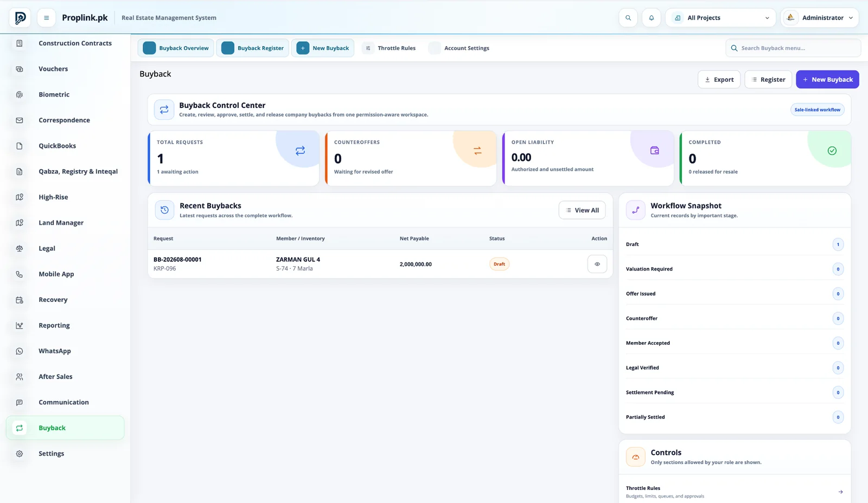Click View All recent buybacks
The height and width of the screenshot is (503, 868).
[x=582, y=210]
